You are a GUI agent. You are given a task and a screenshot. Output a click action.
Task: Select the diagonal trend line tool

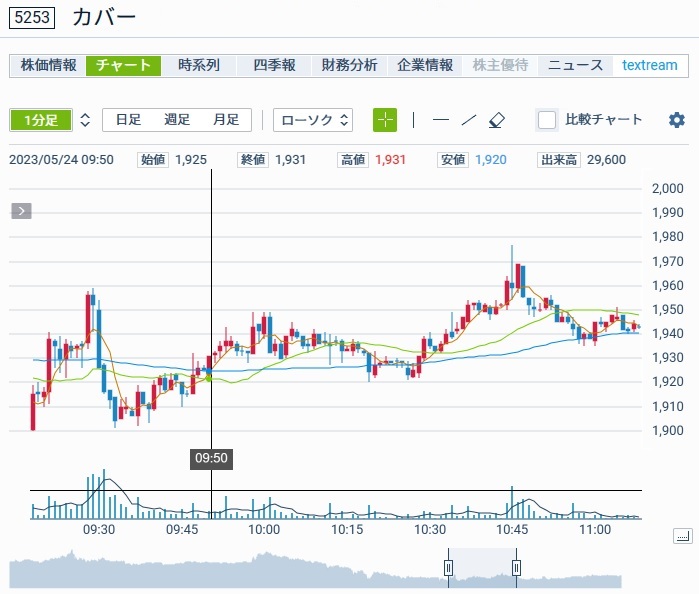[469, 120]
